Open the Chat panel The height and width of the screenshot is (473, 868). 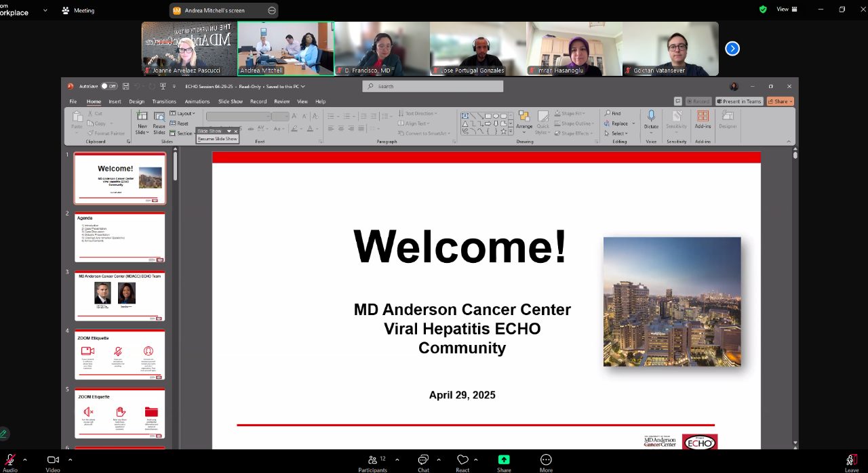click(x=423, y=459)
